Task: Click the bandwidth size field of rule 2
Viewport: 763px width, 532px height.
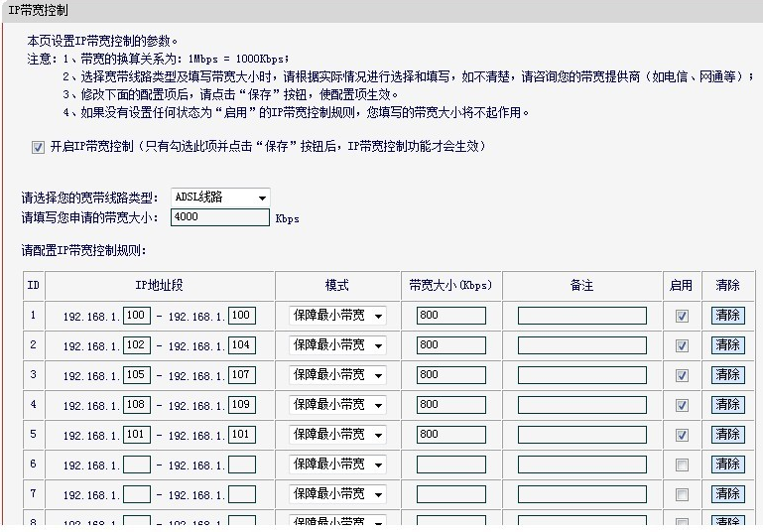Action: point(450,345)
